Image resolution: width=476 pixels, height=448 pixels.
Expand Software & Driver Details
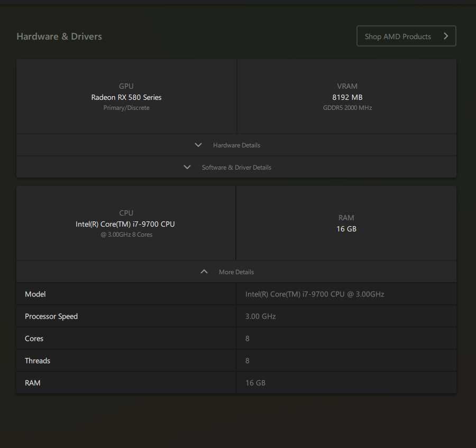click(236, 167)
